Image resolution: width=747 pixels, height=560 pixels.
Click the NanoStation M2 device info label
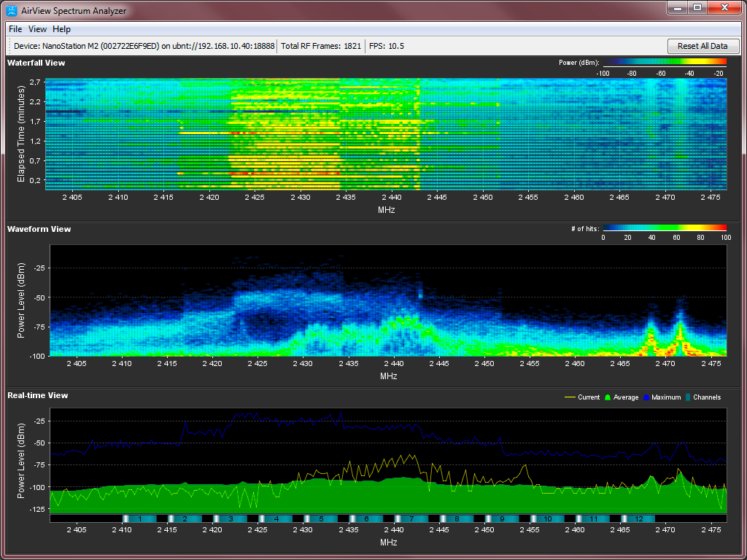coord(144,46)
